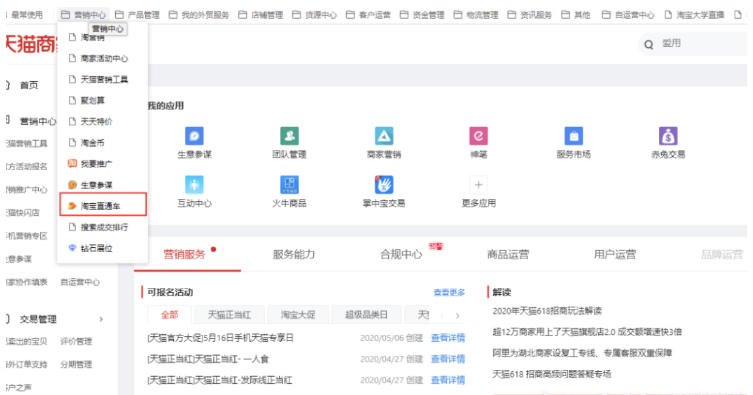Expand 交易管理 sidebar chevron
753x395 pixels.
(x=101, y=319)
